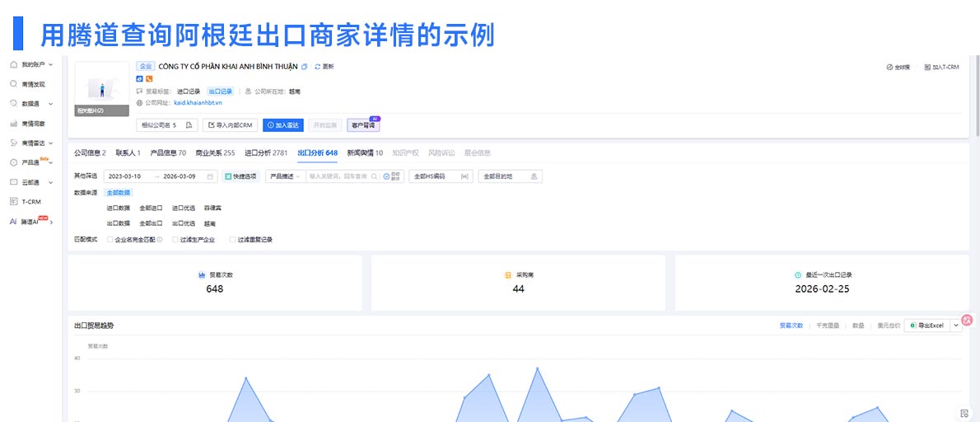Open the 全部目的地 selector
This screenshot has height=422, width=980.
(x=510, y=176)
